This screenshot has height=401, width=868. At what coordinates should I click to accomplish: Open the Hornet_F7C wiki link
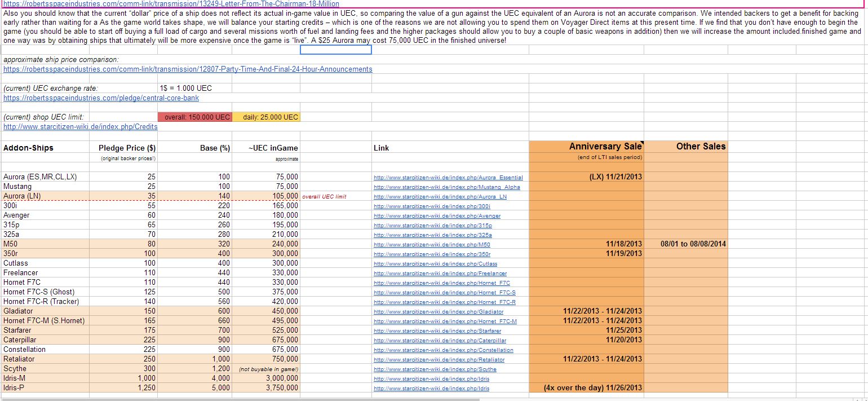442,283
